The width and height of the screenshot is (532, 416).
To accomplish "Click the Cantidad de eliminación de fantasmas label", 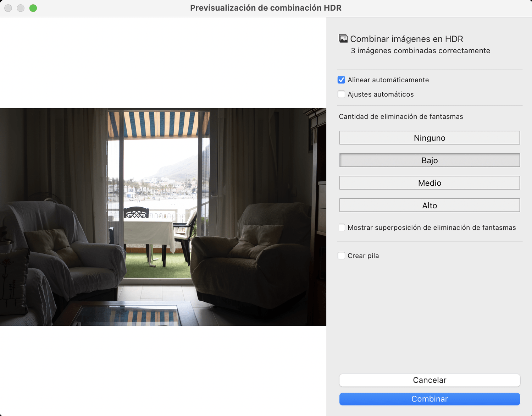I will click(x=401, y=116).
